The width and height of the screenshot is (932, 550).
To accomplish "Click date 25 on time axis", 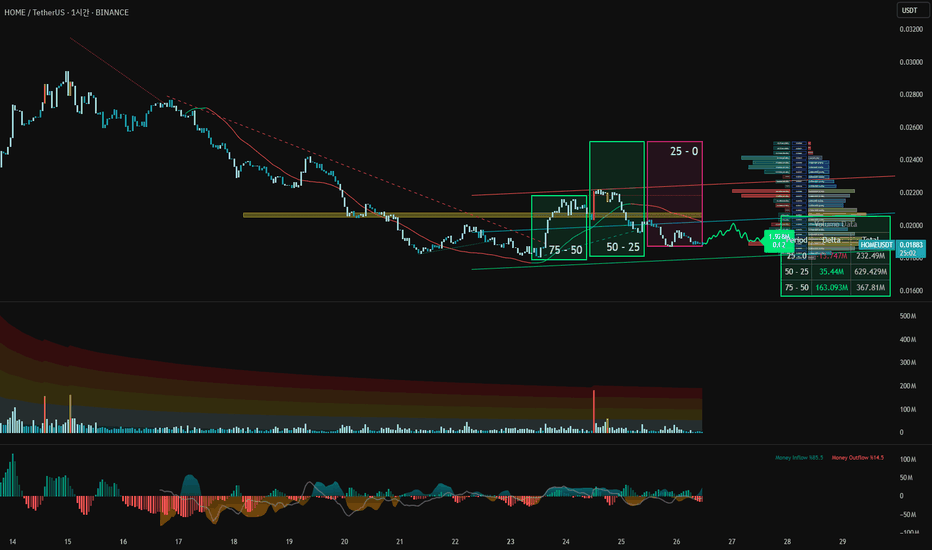I will (621, 542).
